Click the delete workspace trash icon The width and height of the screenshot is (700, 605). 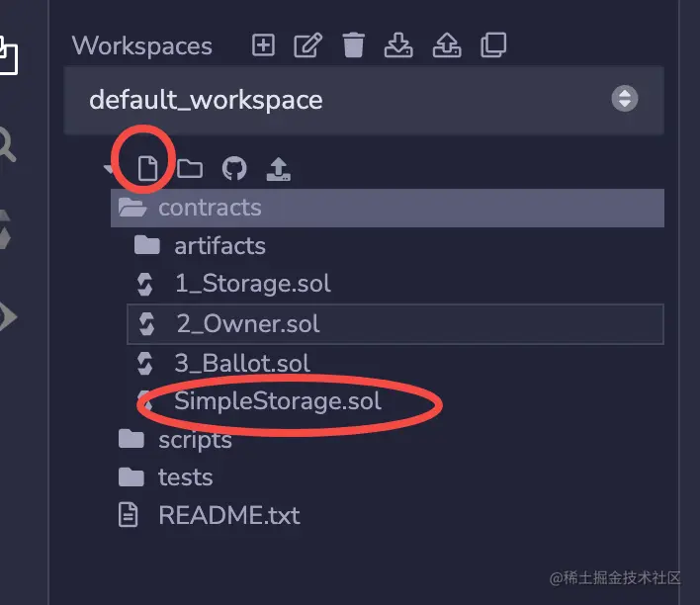click(353, 45)
